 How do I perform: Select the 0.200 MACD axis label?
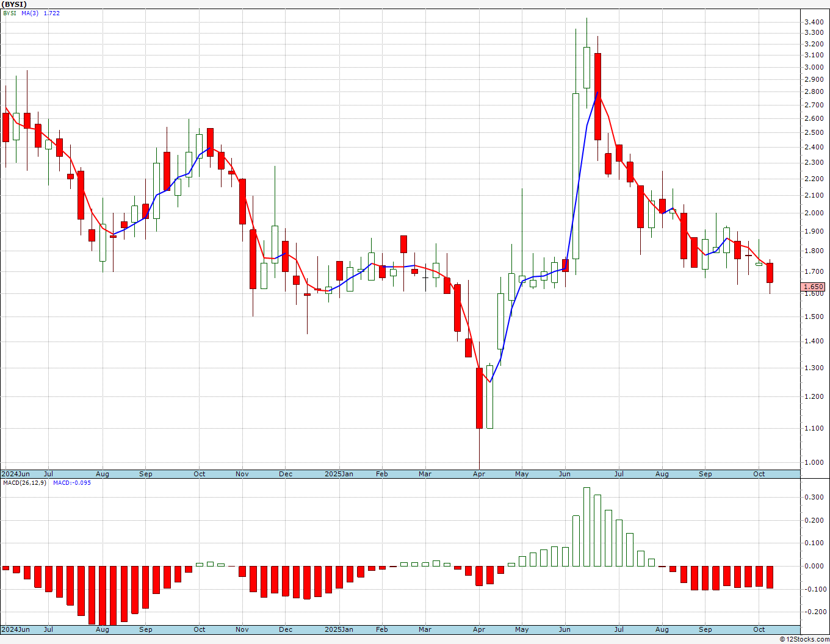pos(814,520)
